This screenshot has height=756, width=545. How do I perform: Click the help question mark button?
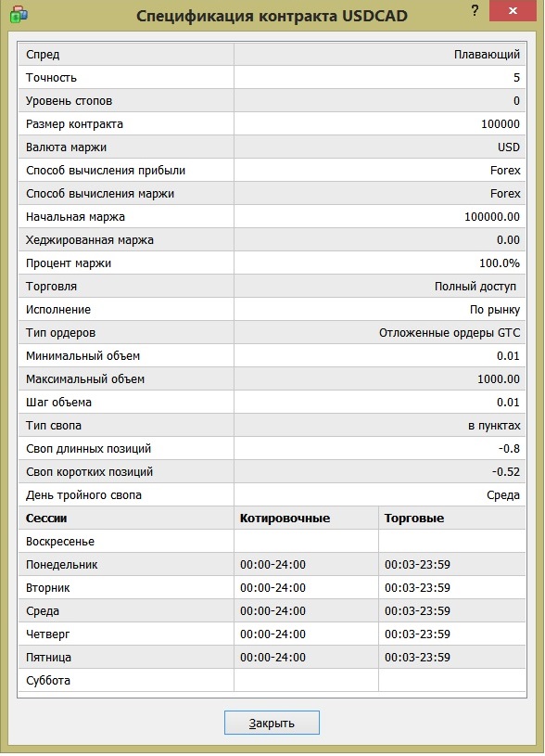[475, 10]
